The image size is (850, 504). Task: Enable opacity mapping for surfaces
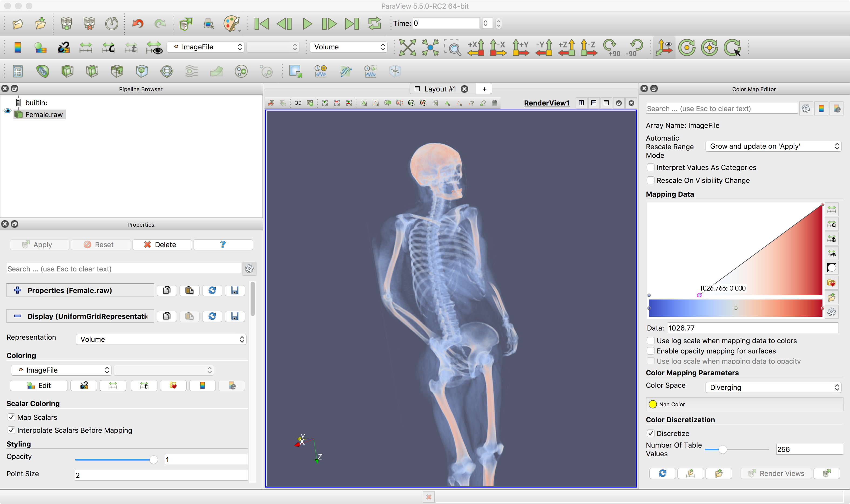pyautogui.click(x=650, y=351)
